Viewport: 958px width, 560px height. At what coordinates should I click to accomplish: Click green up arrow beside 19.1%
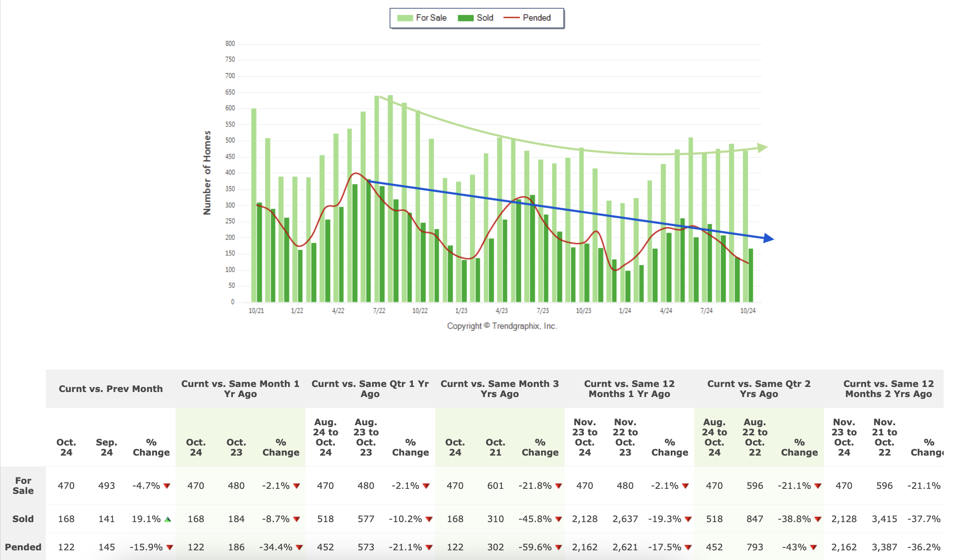click(168, 519)
